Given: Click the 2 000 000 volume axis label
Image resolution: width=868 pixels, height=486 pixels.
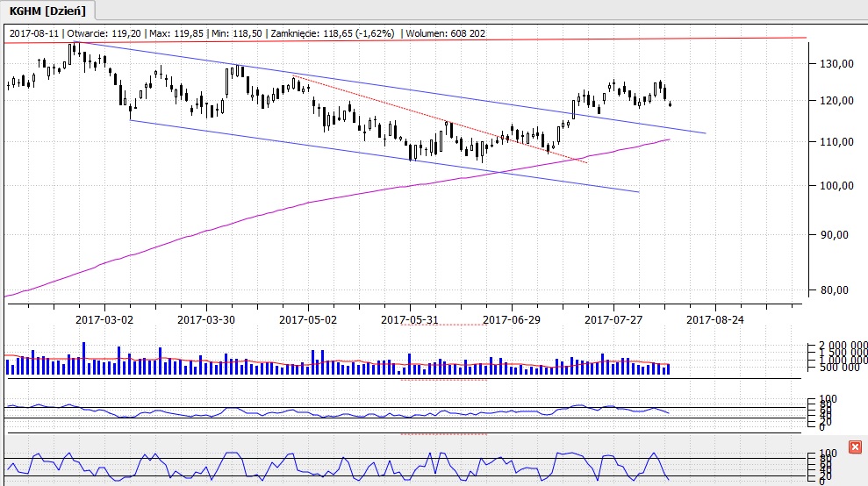Looking at the screenshot, I should coord(842,345).
